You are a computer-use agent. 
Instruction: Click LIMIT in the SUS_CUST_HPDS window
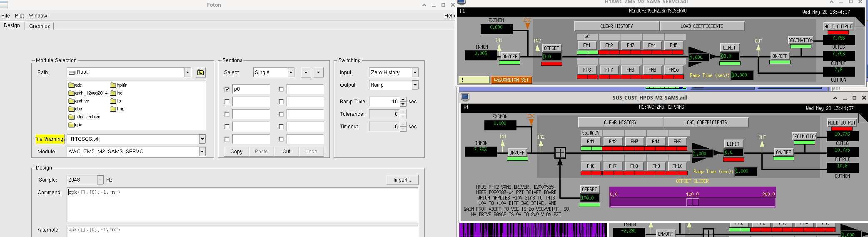(x=733, y=144)
